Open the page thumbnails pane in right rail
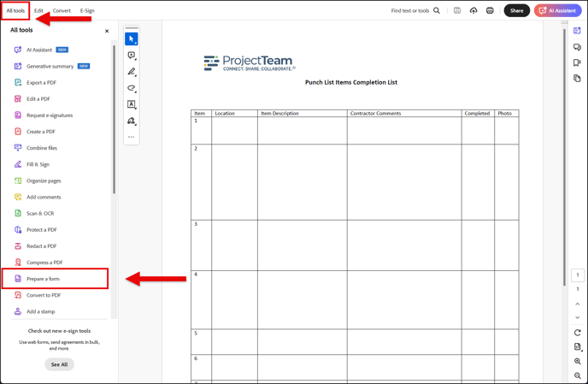Image resolution: width=588 pixels, height=384 pixels. (x=577, y=78)
